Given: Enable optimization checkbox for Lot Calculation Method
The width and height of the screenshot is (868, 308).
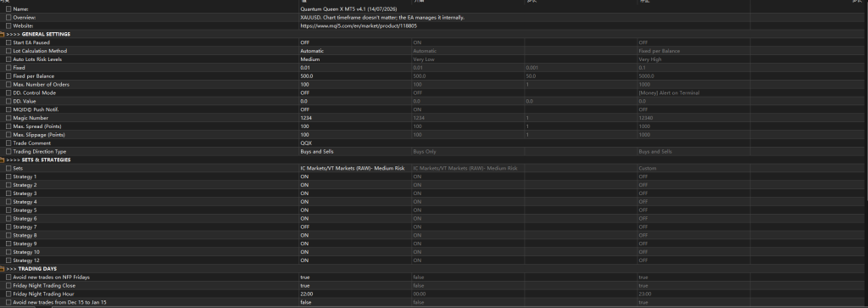Looking at the screenshot, I should click(8, 51).
